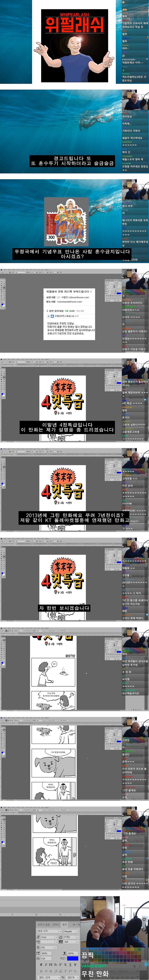Open the 0% tsume scaling dropdown

point(49,948)
